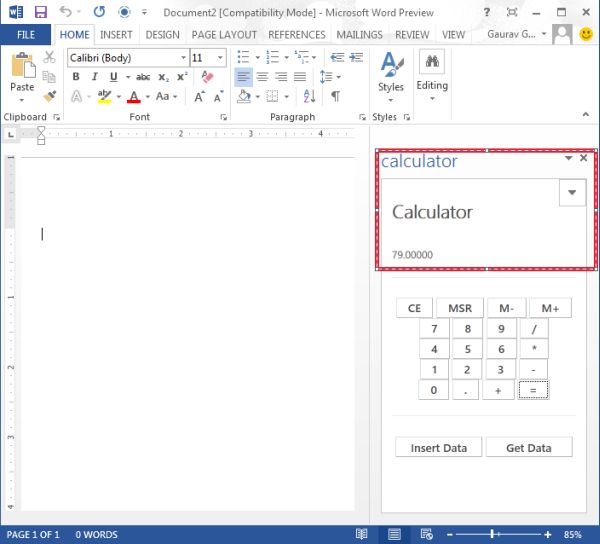Switch to the PAGE LAYOUT tab
The height and width of the screenshot is (544, 600).
pos(224,35)
